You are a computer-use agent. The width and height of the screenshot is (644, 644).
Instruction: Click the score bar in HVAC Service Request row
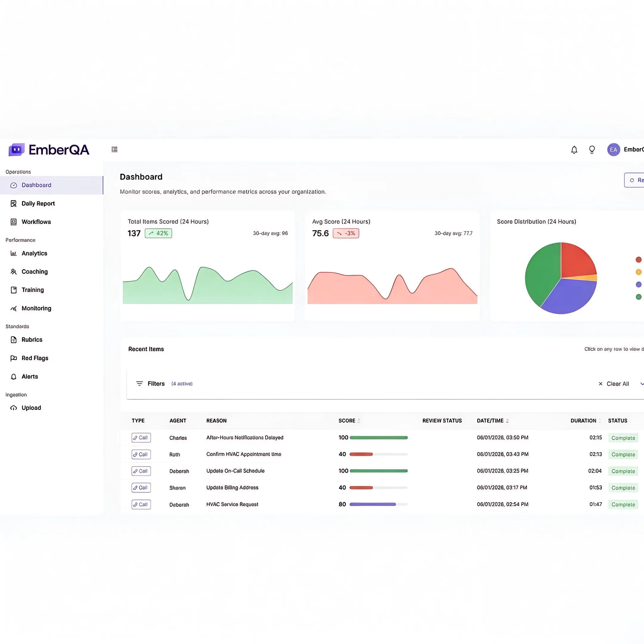click(x=378, y=504)
